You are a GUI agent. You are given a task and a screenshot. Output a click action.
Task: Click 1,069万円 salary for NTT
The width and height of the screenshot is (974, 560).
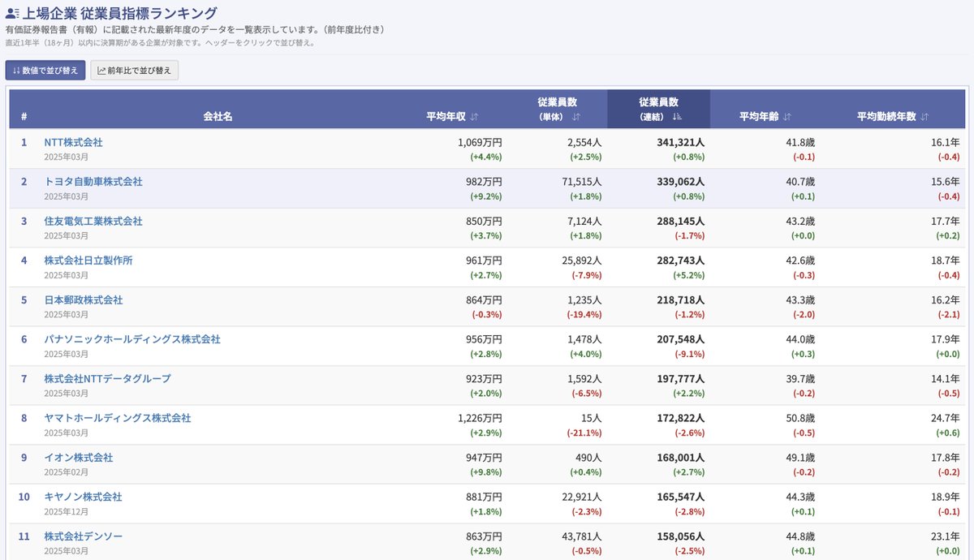[480, 142]
